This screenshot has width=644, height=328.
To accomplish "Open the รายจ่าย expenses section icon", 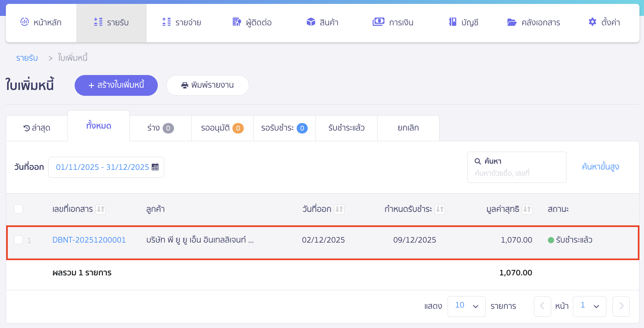I will (x=167, y=22).
